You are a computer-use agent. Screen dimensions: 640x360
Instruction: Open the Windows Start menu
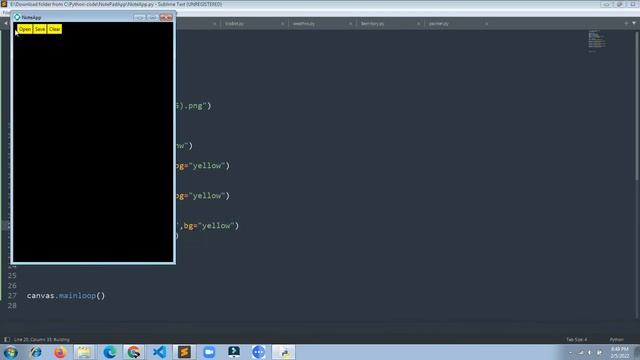click(x=11, y=352)
